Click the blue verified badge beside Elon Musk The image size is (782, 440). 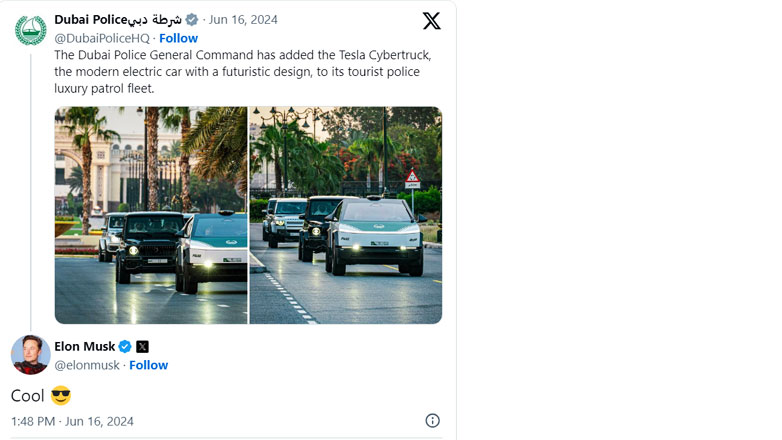coord(125,347)
